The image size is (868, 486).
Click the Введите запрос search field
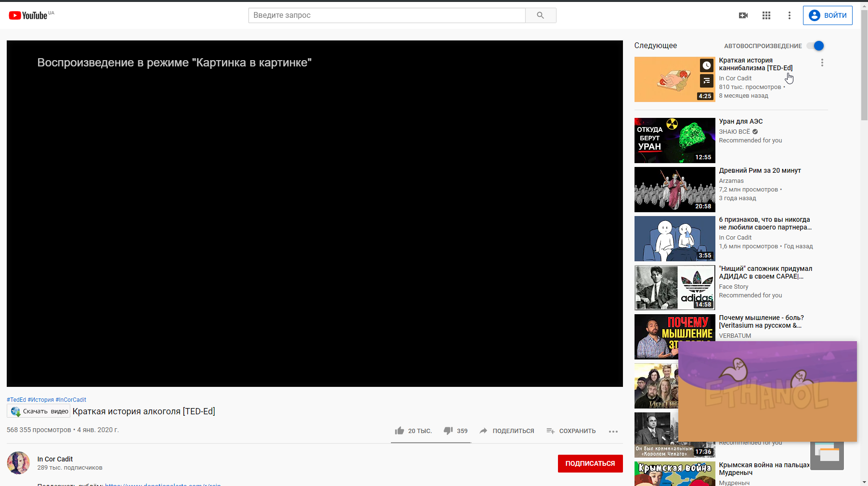(387, 15)
